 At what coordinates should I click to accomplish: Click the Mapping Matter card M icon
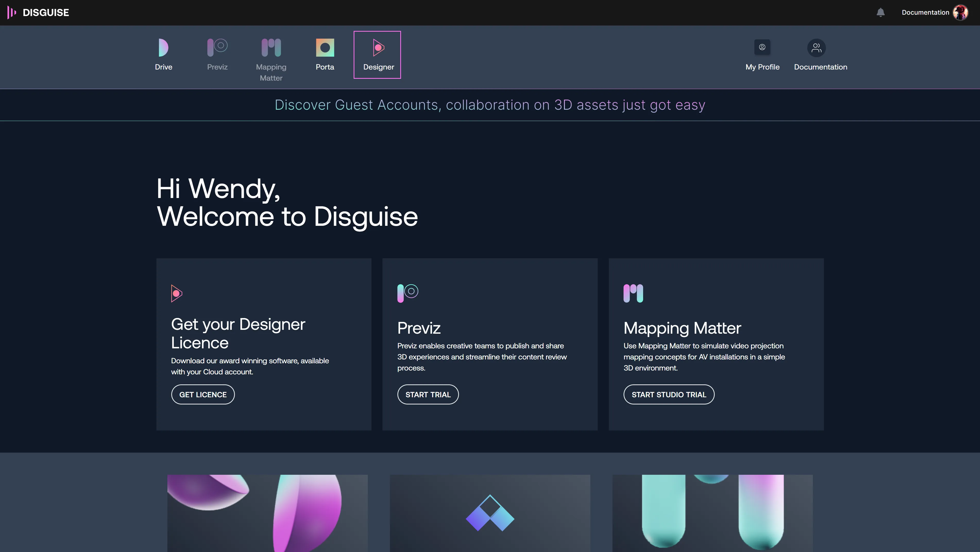pyautogui.click(x=633, y=293)
